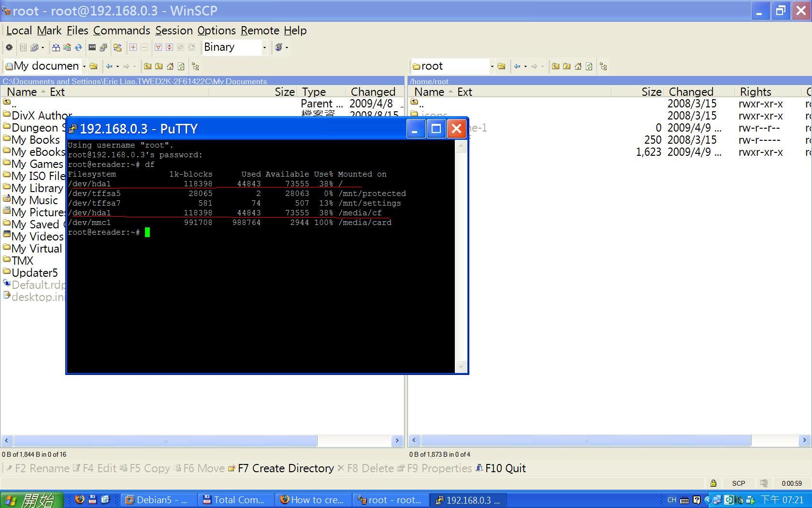The width and height of the screenshot is (812, 508).
Task: Open the Remote menu
Action: (260, 30)
